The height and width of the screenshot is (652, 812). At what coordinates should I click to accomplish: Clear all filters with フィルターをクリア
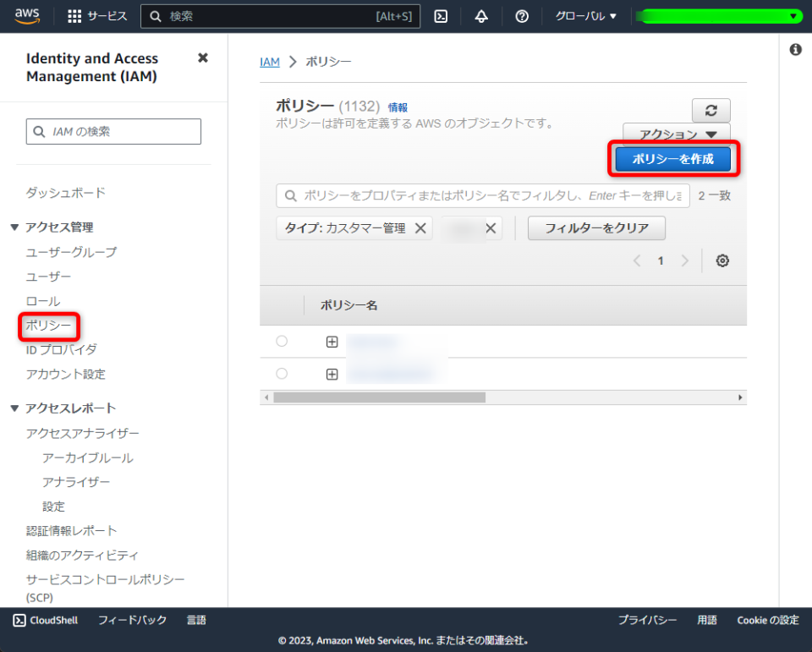click(x=596, y=227)
